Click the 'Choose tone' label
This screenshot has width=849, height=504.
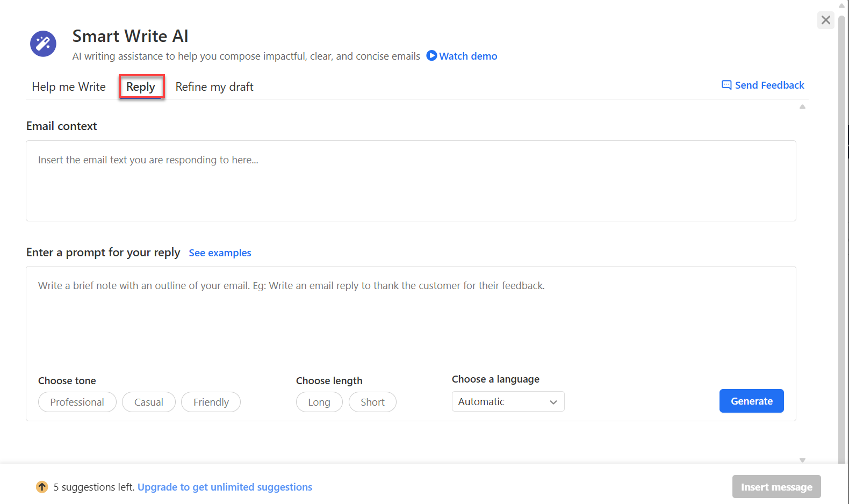(x=67, y=380)
